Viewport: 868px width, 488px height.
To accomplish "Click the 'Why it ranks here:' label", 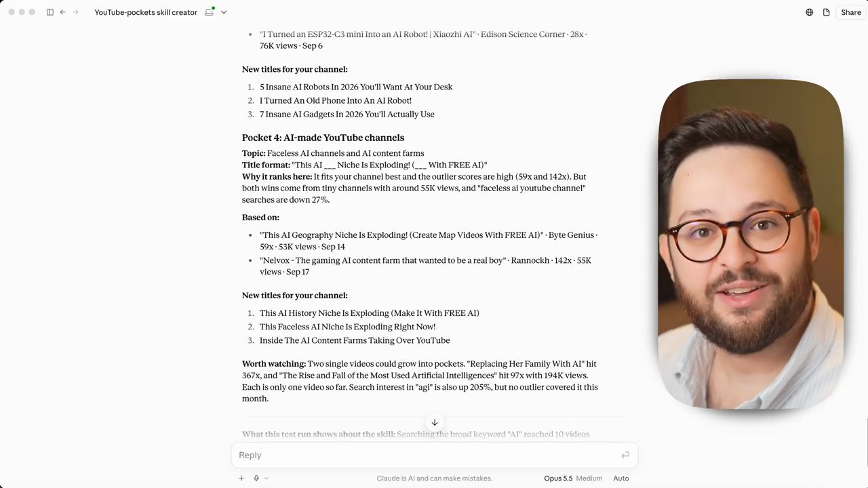I will [277, 177].
